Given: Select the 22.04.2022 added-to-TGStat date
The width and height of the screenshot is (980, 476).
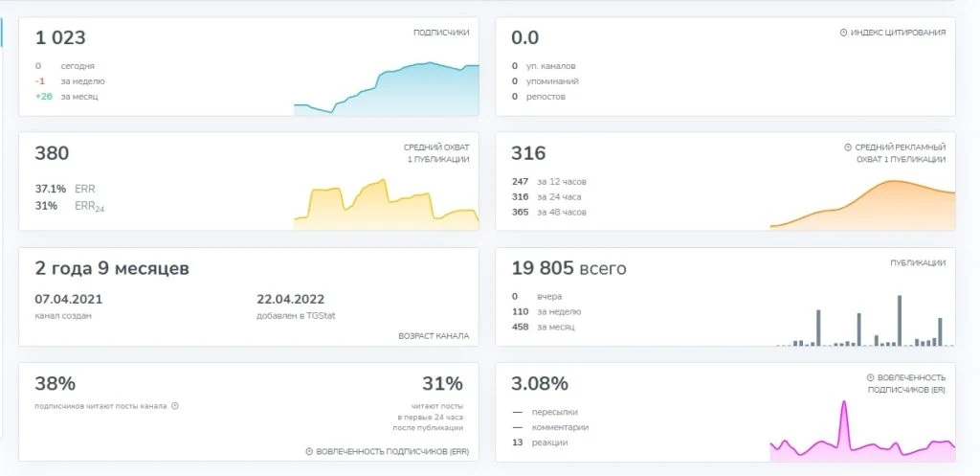Looking at the screenshot, I should [291, 300].
